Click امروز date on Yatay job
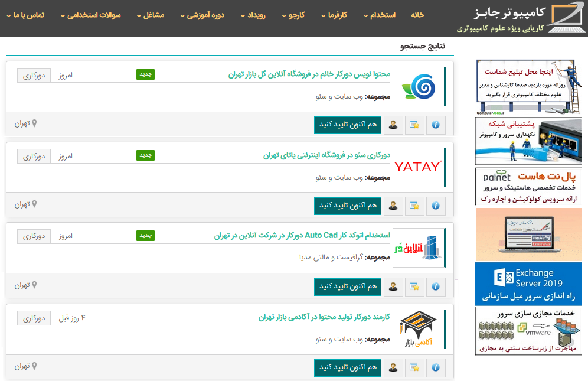 (x=66, y=156)
